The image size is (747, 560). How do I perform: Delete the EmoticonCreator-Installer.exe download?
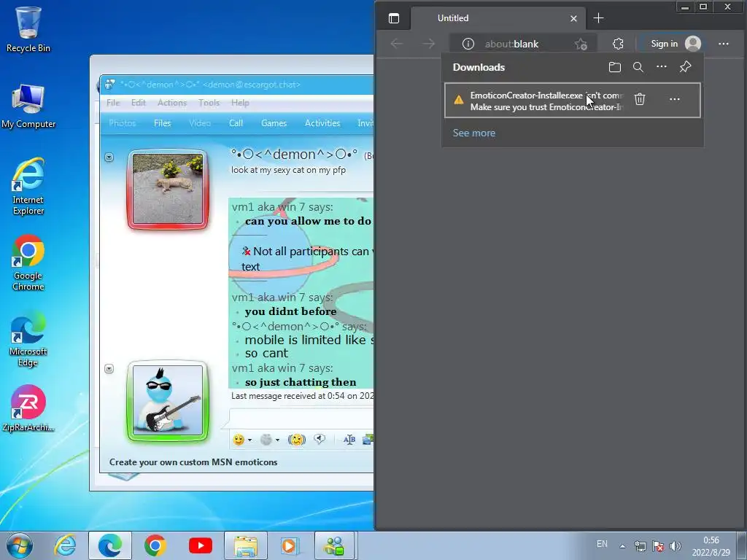pyautogui.click(x=639, y=99)
